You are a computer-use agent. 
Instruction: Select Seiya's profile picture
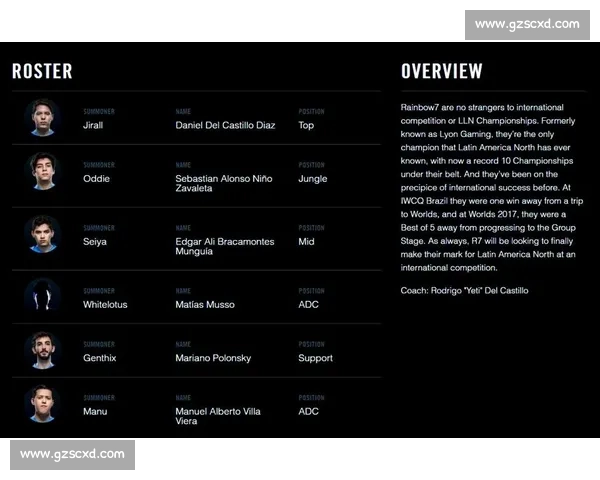(42, 234)
